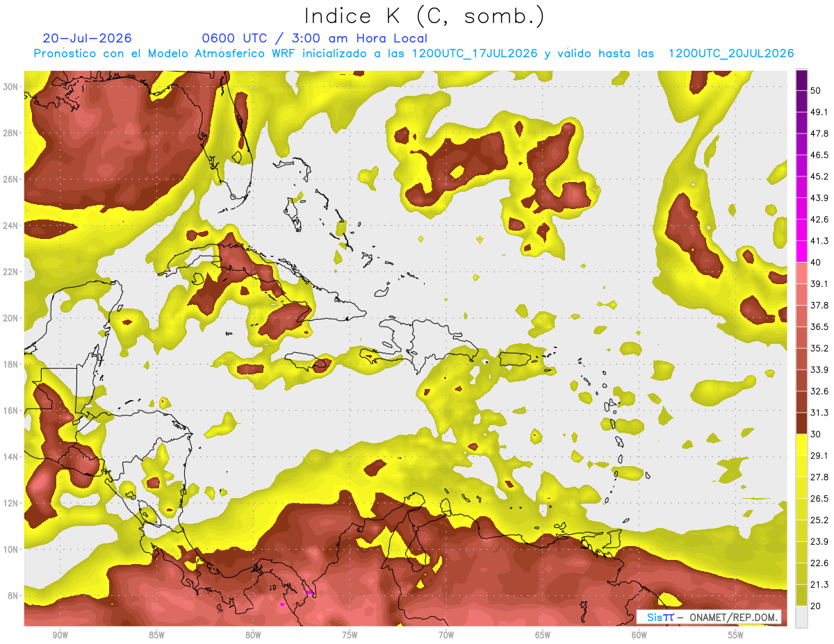Click latitude label '8N'
834x644 pixels.
[x=13, y=595]
